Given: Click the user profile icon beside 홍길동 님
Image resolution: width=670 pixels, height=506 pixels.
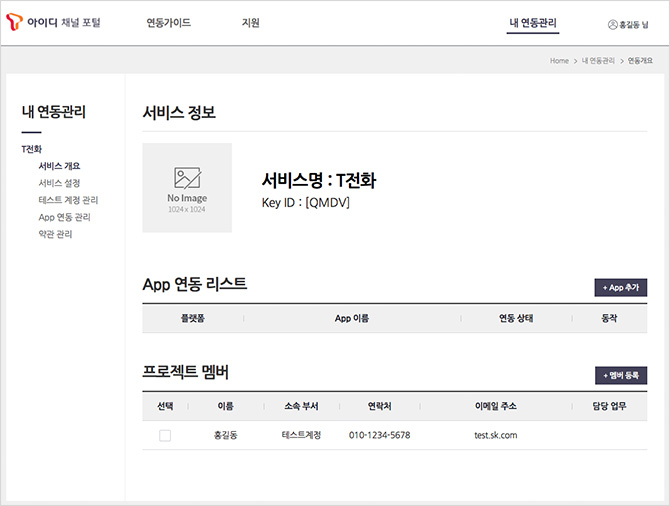Looking at the screenshot, I should (612, 24).
